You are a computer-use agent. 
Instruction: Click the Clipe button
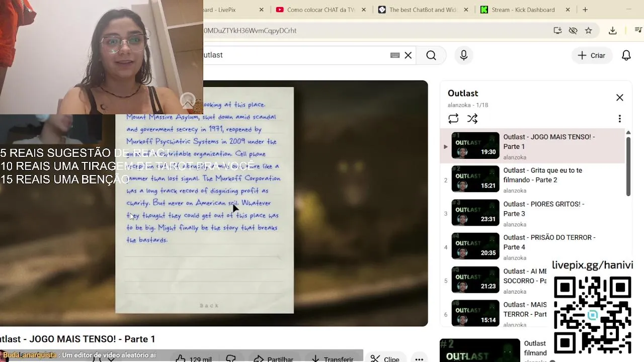click(385, 359)
